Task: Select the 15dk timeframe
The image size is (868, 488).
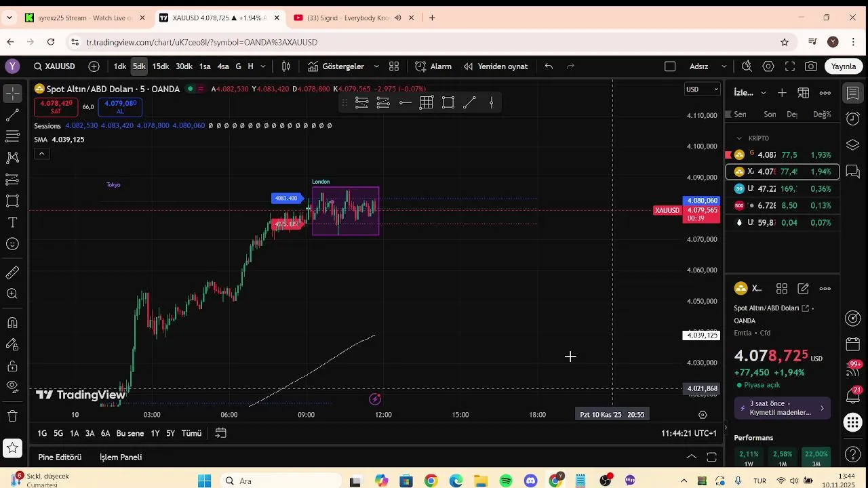Action: coord(161,66)
